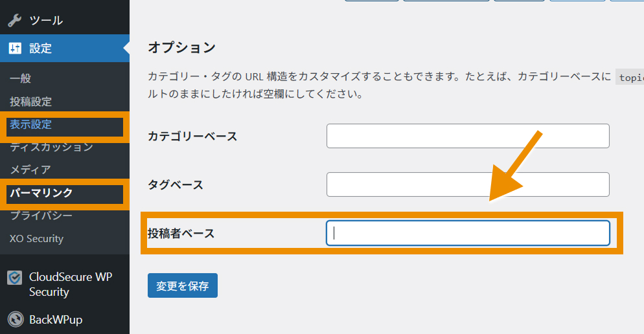This screenshot has width=644, height=334.
Task: Click the 設定 sliders icon in sidebar
Action: [x=15, y=48]
